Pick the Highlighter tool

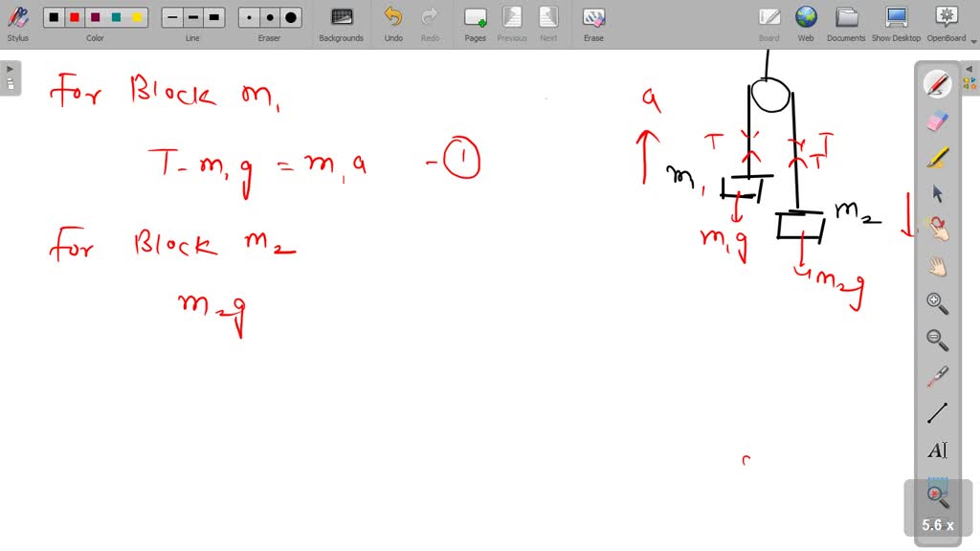pos(937,157)
